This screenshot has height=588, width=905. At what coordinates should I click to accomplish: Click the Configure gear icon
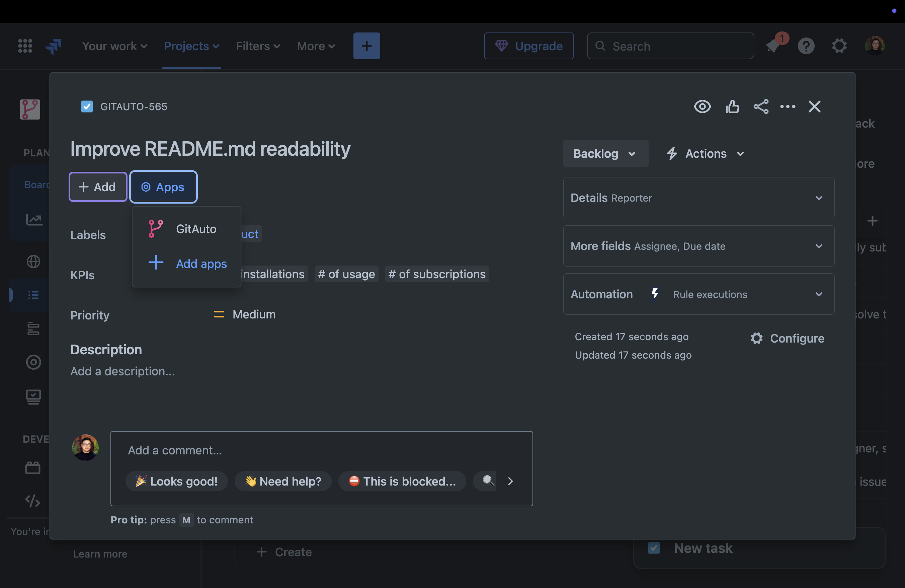click(x=757, y=338)
